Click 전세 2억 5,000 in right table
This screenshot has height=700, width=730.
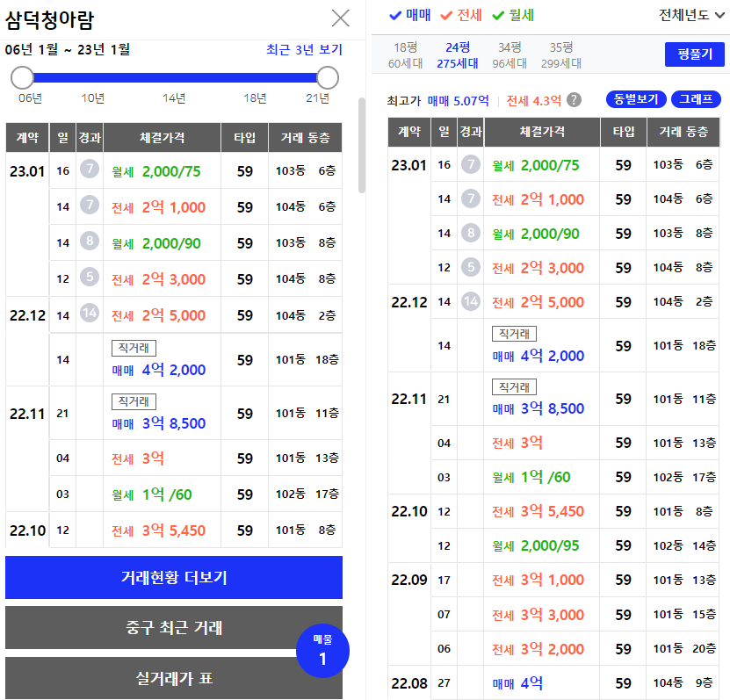[x=538, y=302]
